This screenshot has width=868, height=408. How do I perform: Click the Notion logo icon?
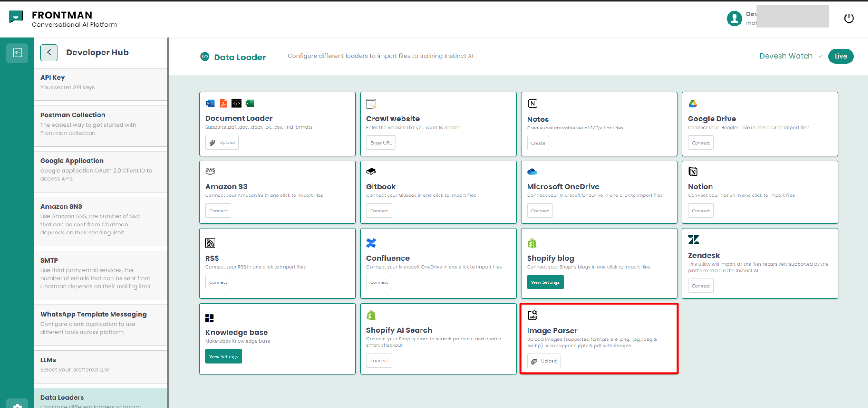(693, 172)
